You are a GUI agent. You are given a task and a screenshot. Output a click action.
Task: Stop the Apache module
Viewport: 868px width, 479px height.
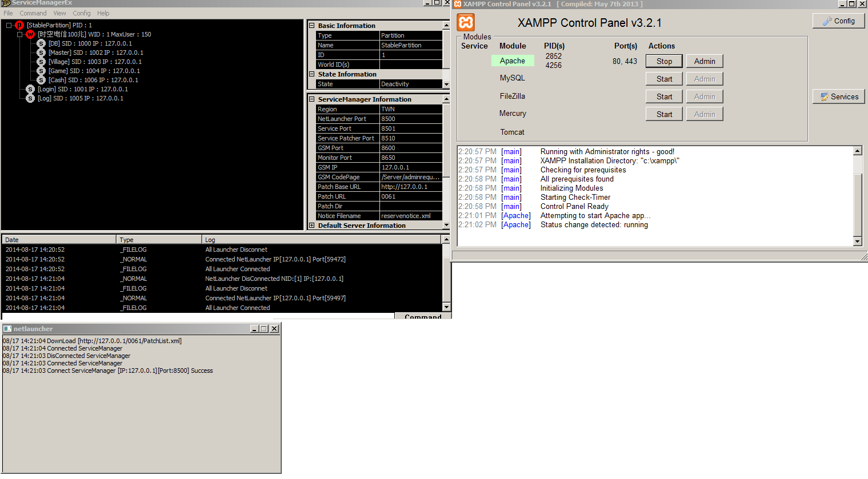tap(664, 61)
